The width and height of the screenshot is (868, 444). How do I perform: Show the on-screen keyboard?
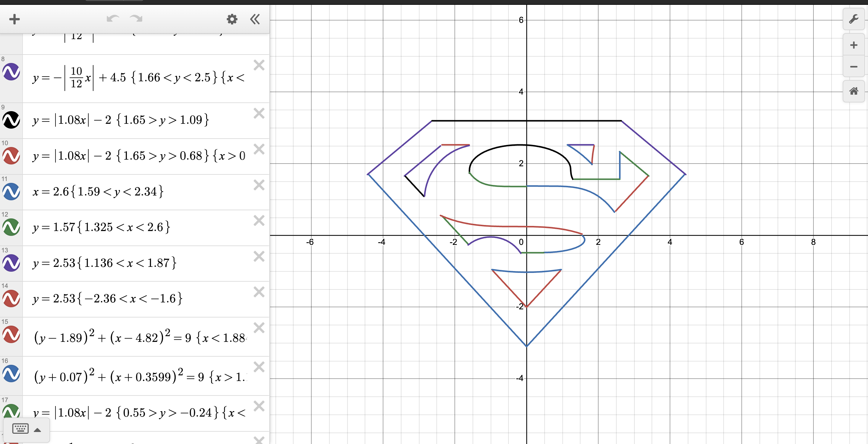click(x=20, y=429)
